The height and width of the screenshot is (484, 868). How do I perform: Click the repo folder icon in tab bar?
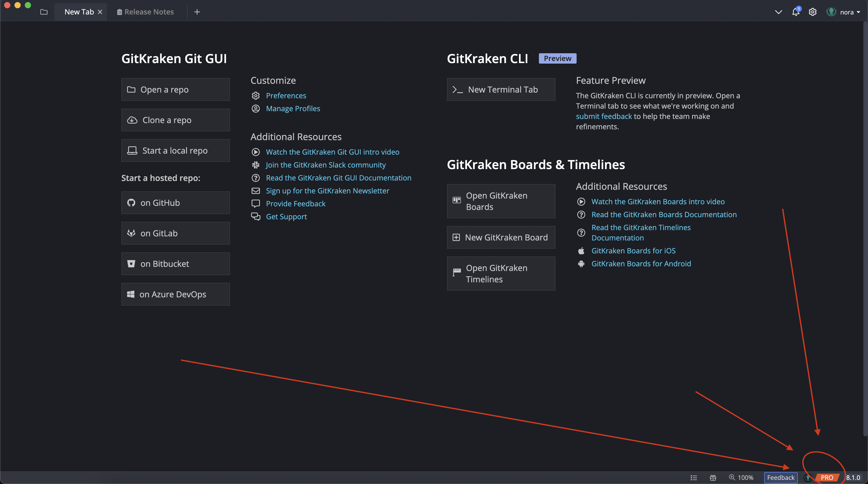44,12
